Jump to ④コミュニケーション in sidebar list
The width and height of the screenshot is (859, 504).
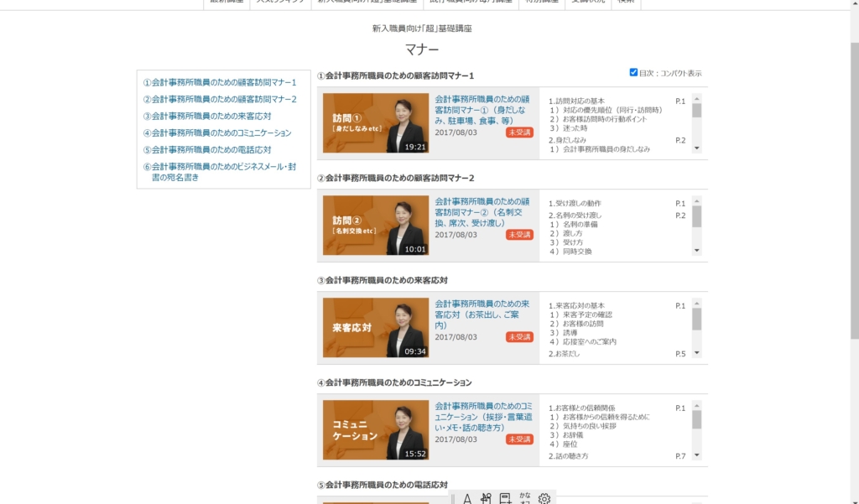click(x=217, y=133)
